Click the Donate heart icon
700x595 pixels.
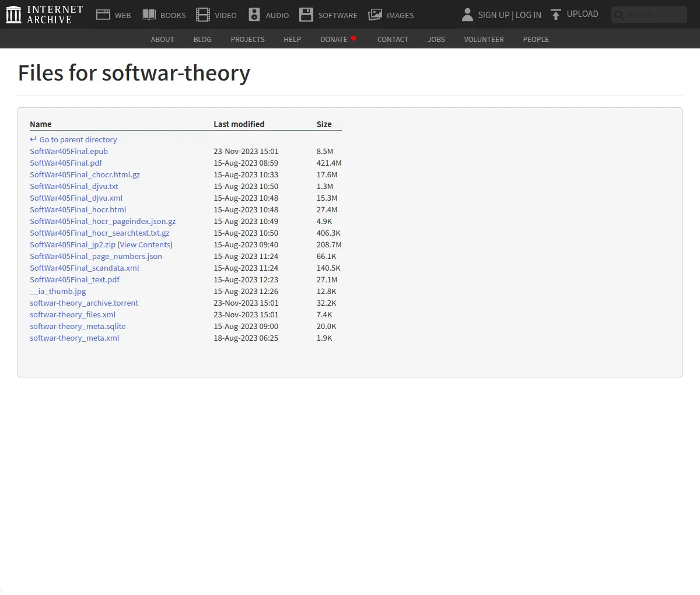point(353,38)
